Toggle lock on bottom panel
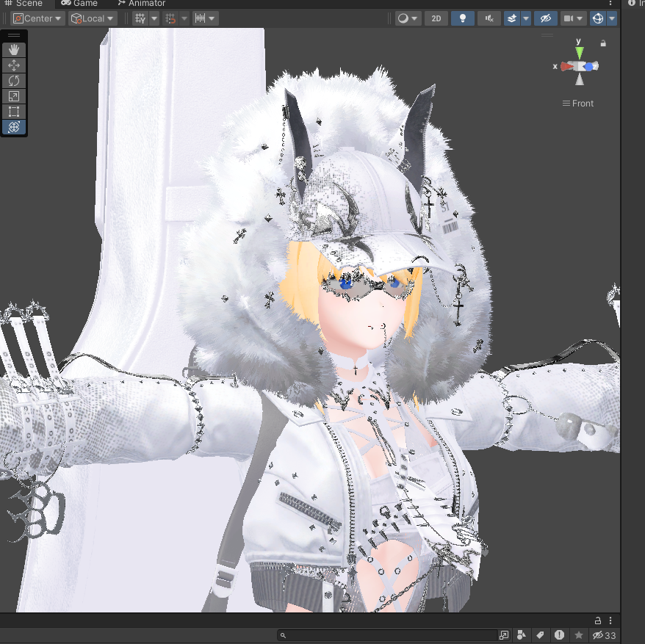This screenshot has height=644, width=645. (x=598, y=621)
